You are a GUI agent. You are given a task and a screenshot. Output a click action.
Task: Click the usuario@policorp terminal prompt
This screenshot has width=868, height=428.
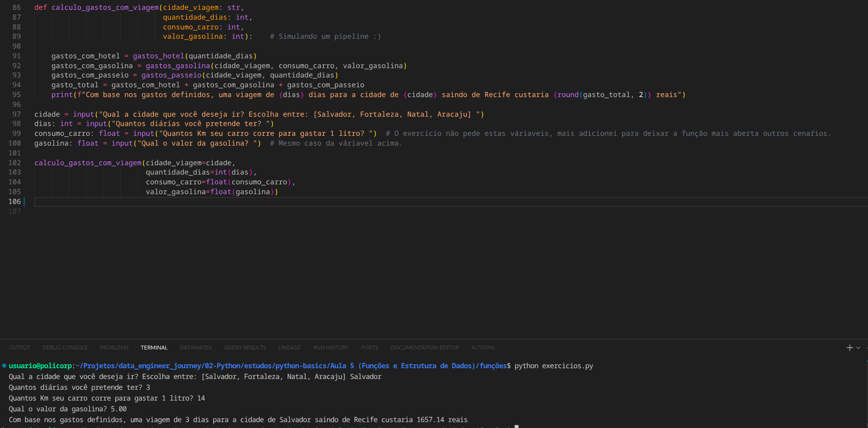click(40, 366)
